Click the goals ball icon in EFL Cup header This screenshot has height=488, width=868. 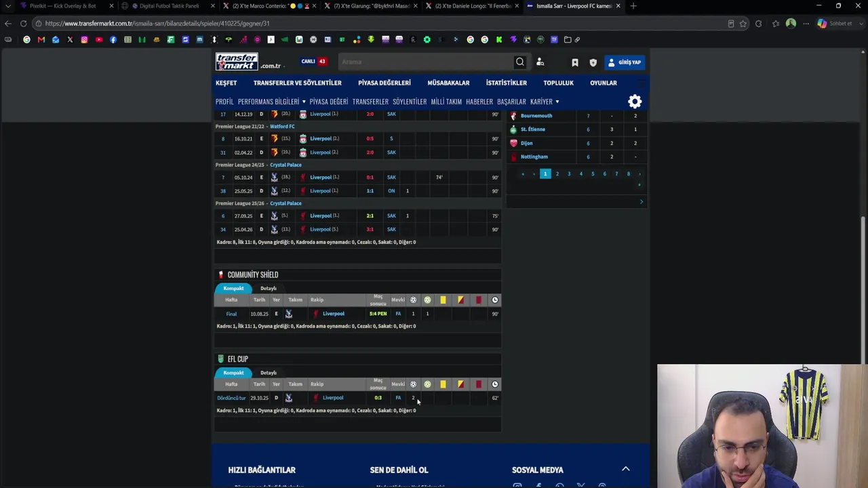413,384
